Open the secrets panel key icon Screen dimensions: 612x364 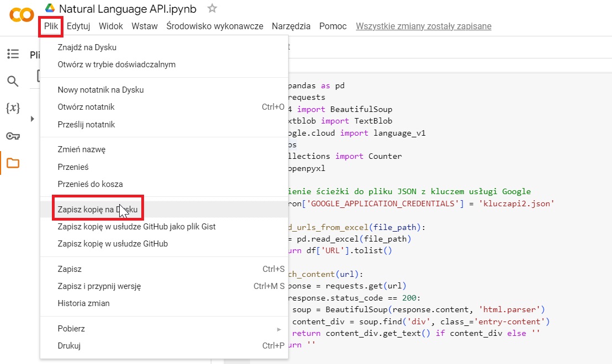pos(13,136)
